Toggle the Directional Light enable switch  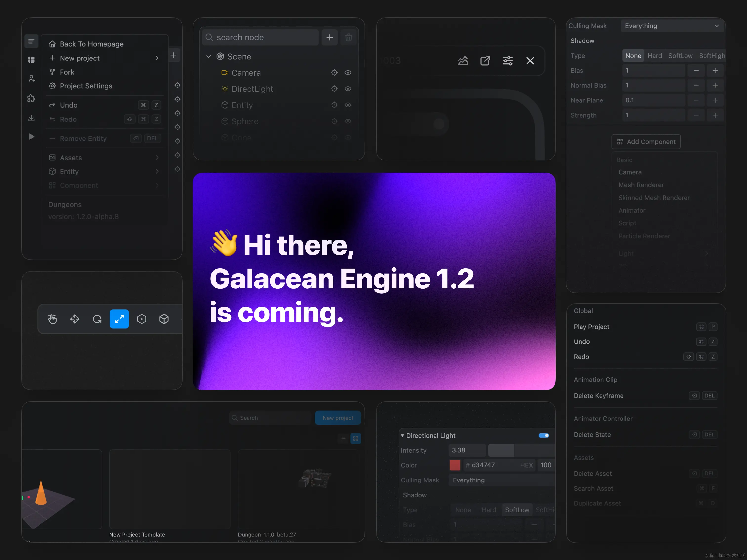click(x=544, y=436)
